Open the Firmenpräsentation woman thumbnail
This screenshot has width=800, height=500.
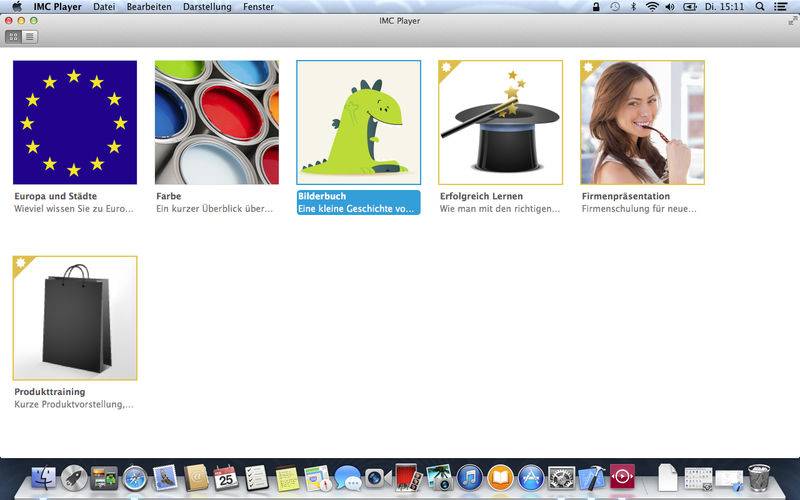point(642,122)
